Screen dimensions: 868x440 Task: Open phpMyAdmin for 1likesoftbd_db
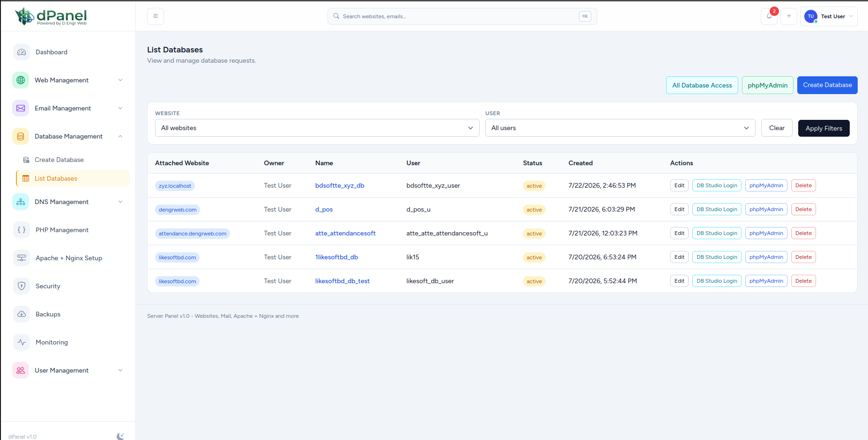(x=766, y=257)
